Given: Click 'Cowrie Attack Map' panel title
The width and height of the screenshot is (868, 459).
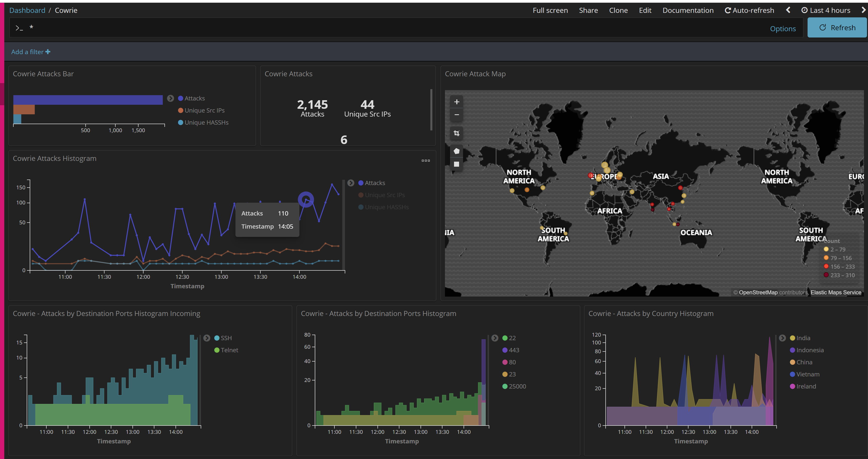Looking at the screenshot, I should (475, 74).
